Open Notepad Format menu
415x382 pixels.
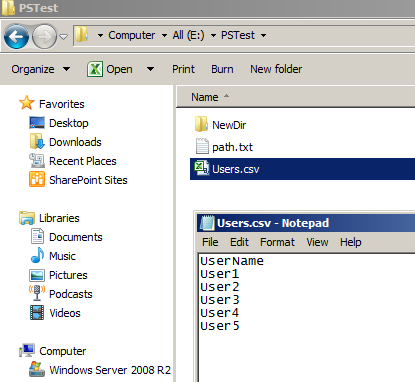(277, 242)
